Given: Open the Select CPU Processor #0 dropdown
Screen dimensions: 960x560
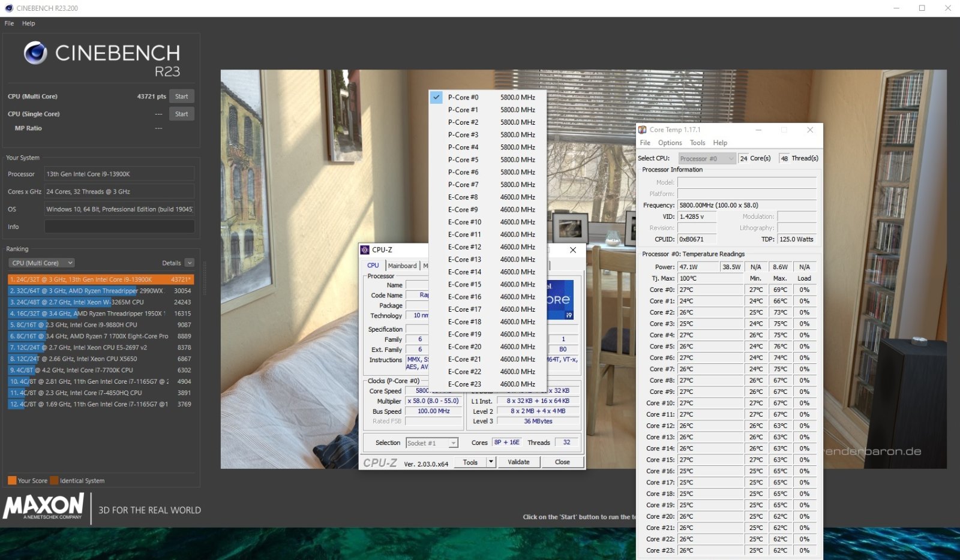Looking at the screenshot, I should 707,158.
